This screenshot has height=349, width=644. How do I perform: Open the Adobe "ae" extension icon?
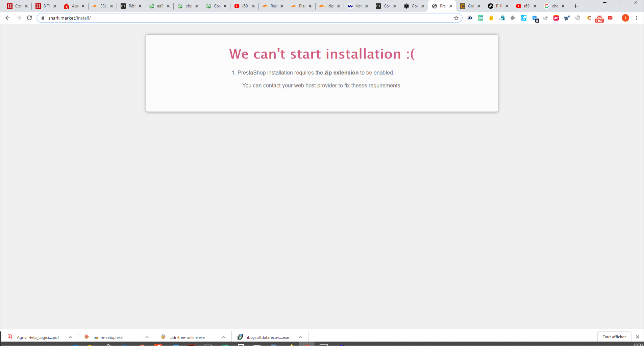pyautogui.click(x=556, y=18)
